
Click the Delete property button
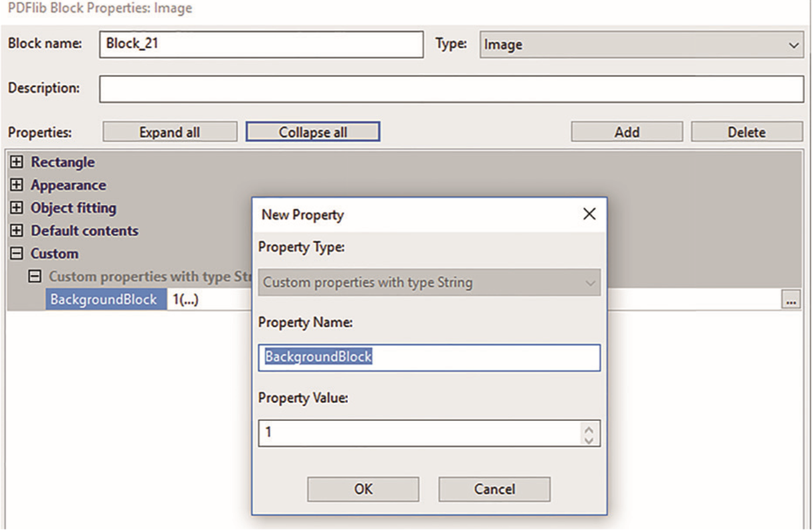[746, 132]
